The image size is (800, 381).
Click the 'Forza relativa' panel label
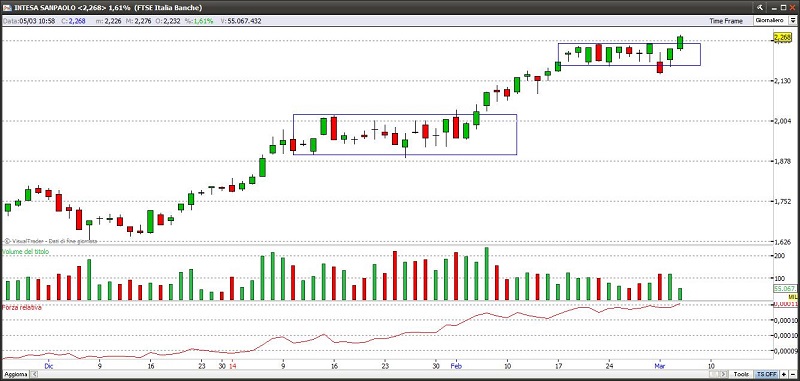(x=22, y=307)
